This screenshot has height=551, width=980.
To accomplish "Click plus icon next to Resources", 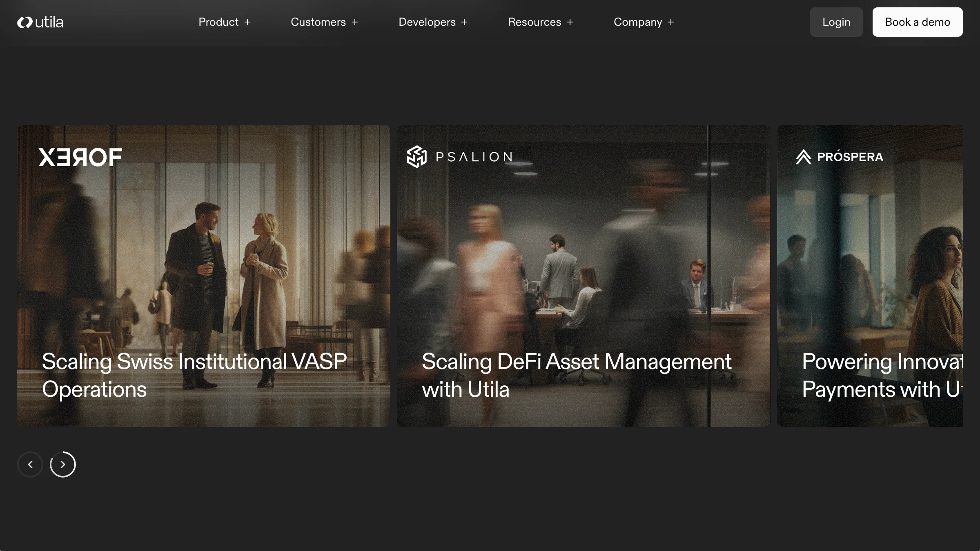I will pos(570,22).
